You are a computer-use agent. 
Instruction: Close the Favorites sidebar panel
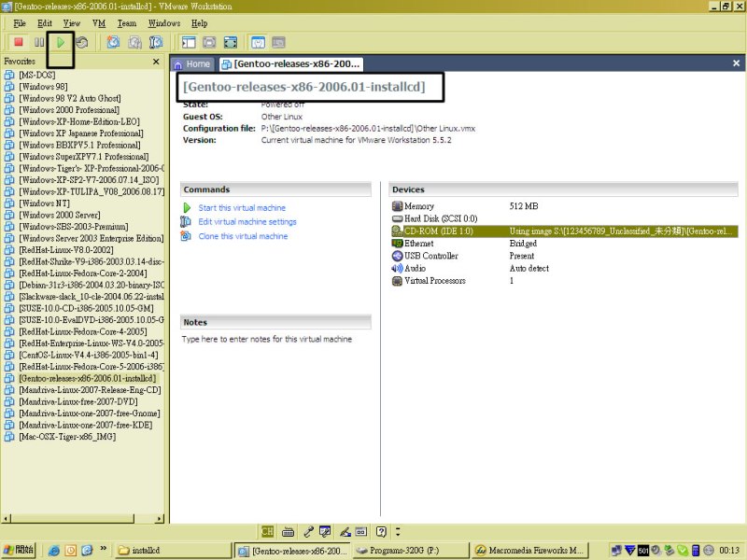156,62
